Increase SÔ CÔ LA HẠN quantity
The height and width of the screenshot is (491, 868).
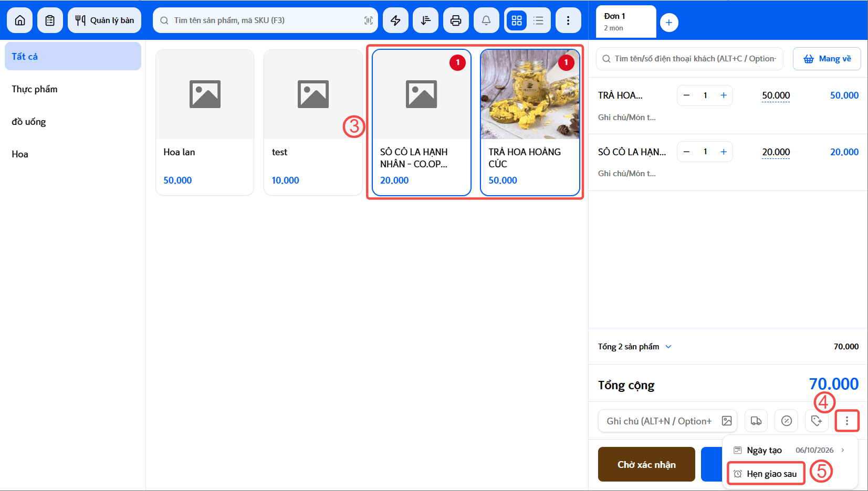(724, 152)
